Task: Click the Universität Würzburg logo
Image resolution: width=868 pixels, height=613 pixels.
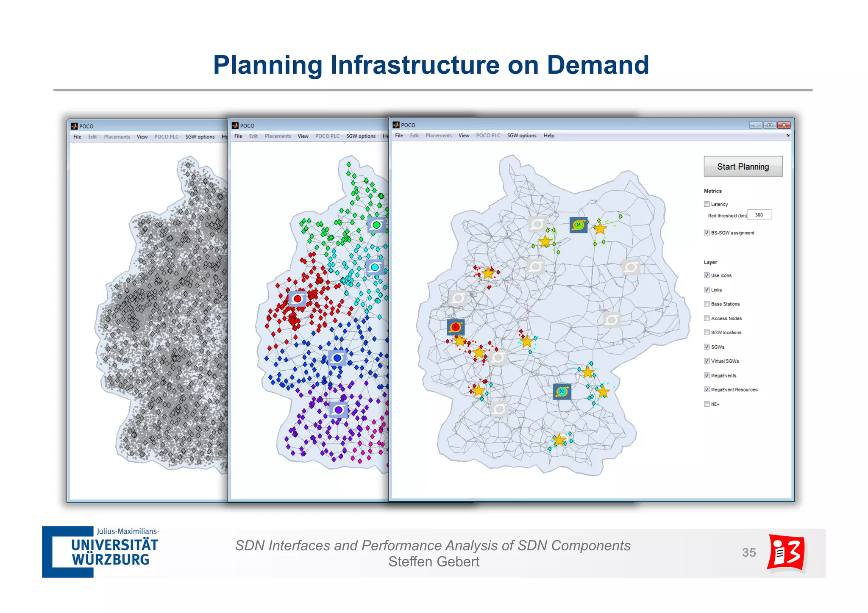Action: [102, 552]
